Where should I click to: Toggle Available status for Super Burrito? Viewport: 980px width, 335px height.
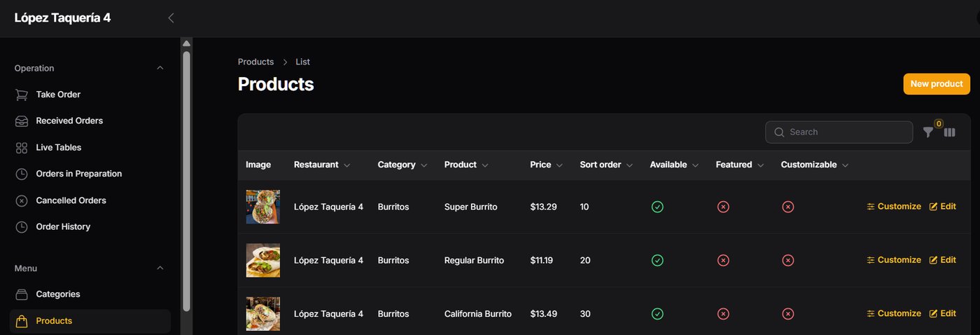coord(657,207)
